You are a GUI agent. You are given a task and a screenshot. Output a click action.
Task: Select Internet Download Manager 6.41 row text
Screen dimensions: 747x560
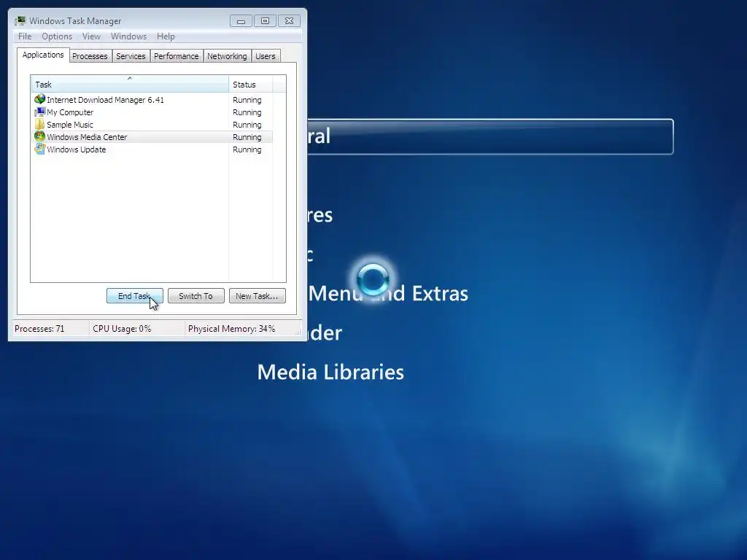click(105, 100)
